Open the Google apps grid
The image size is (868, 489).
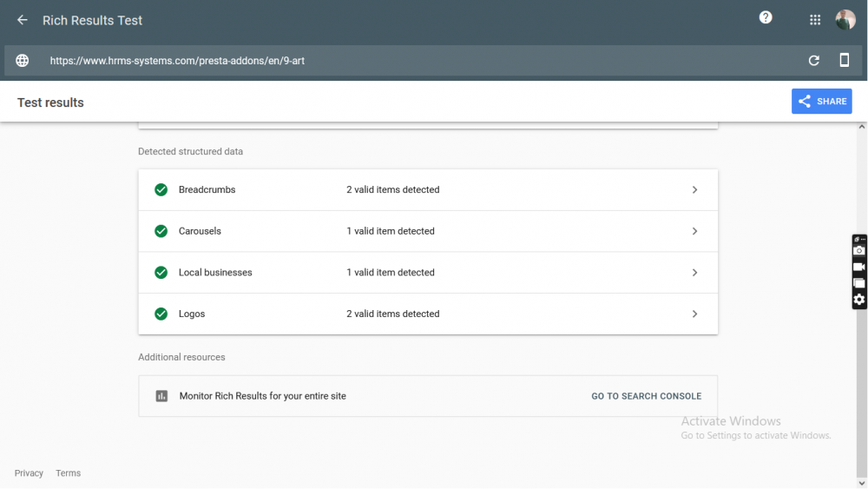815,20
